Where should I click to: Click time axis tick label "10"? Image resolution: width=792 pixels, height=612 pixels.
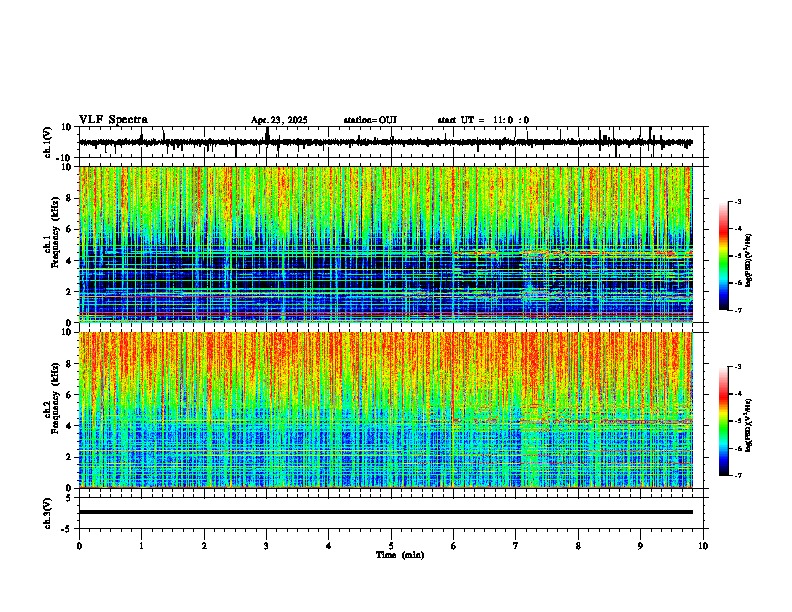tap(703, 546)
